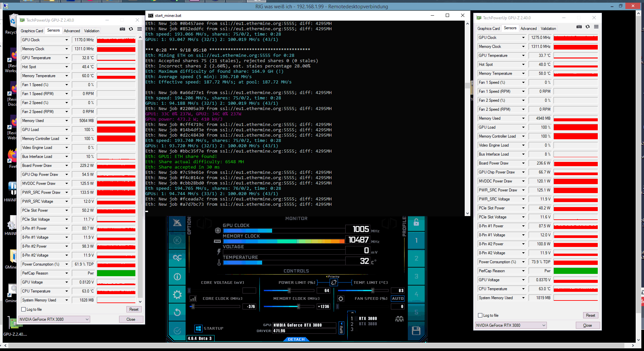Switch to Graphics Card tab in left GPU-Z
This screenshot has height=351, width=644.
tap(32, 31)
